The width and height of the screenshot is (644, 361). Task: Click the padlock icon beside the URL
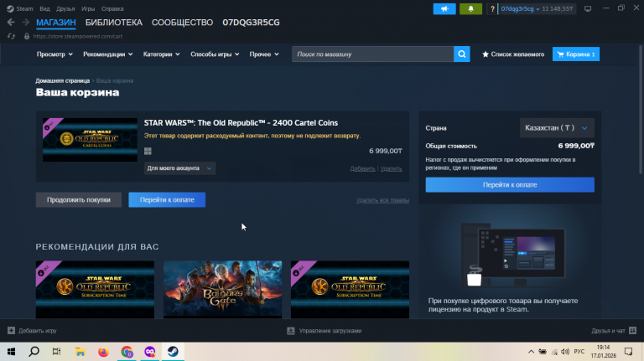tap(27, 36)
